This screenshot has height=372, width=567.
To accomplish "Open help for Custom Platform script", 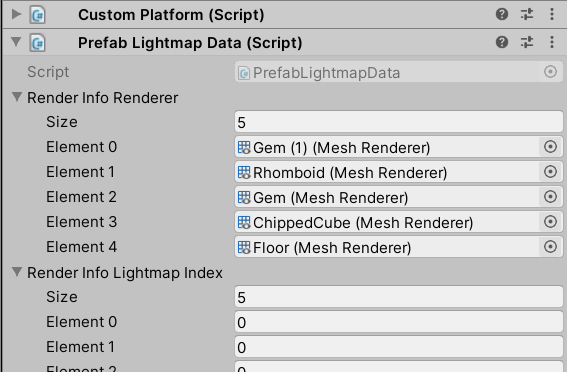I will (502, 14).
